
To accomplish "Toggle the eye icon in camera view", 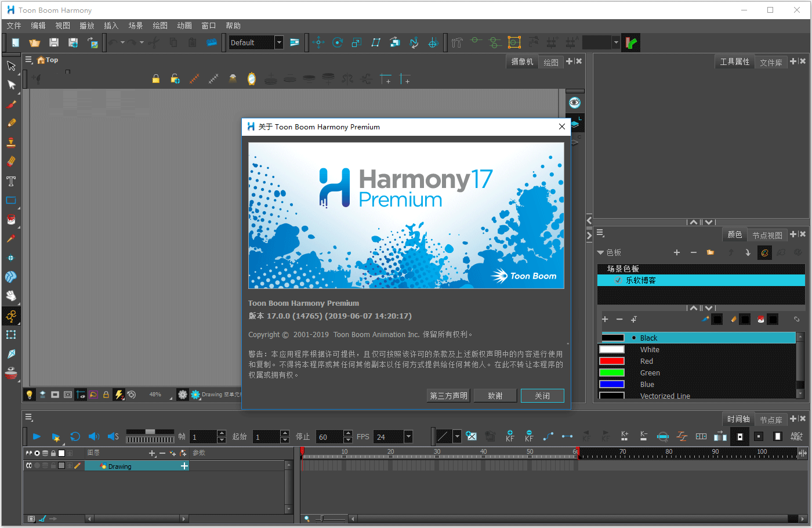I will click(x=574, y=103).
